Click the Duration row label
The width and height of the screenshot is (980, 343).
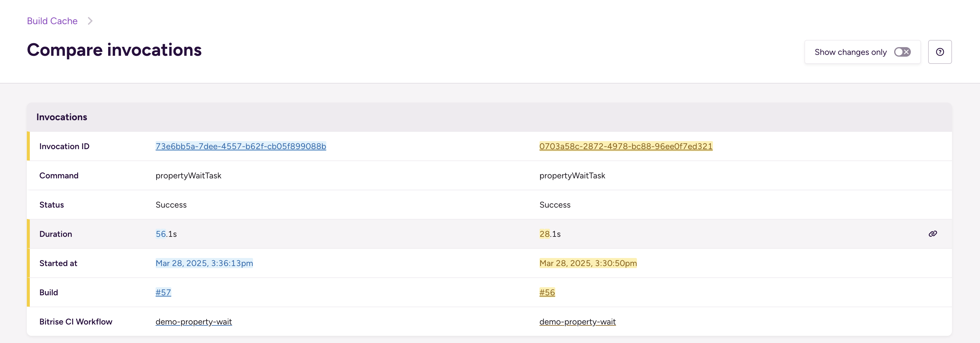(55, 234)
